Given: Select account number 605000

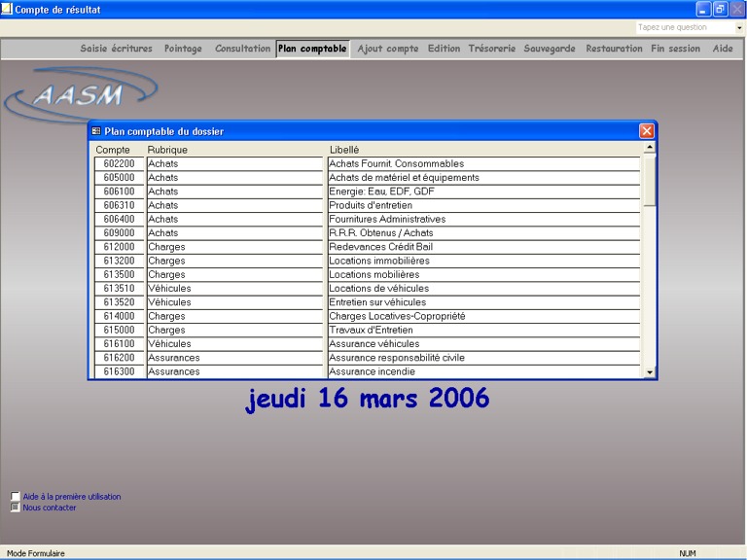Looking at the screenshot, I should click(x=119, y=178).
